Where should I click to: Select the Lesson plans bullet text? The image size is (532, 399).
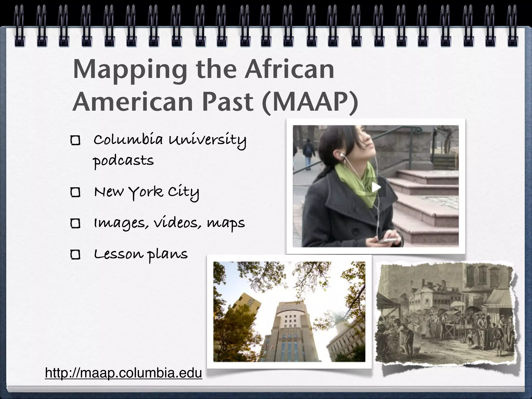click(x=140, y=255)
